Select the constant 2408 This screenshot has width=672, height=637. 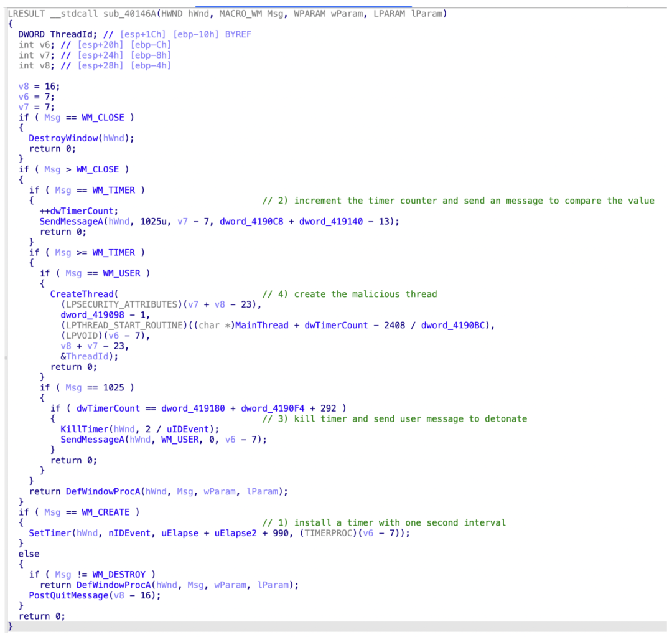pyautogui.click(x=394, y=325)
